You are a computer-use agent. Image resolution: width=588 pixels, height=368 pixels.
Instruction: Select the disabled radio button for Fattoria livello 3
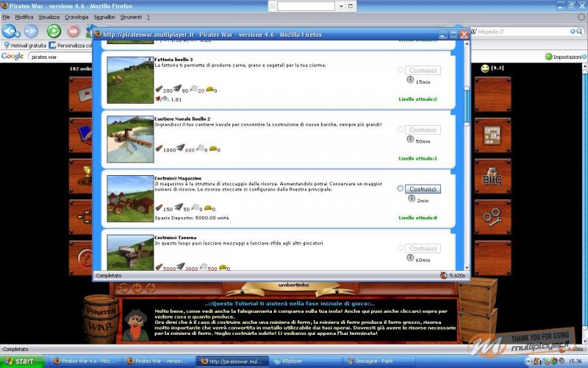pos(400,69)
